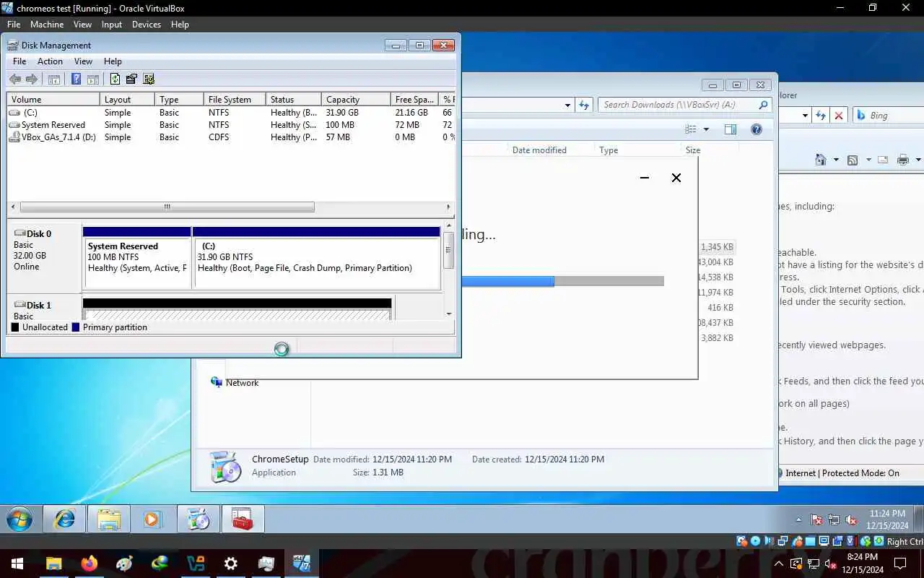Open Disk Management View menu
Image resolution: width=924 pixels, height=578 pixels.
pos(83,61)
